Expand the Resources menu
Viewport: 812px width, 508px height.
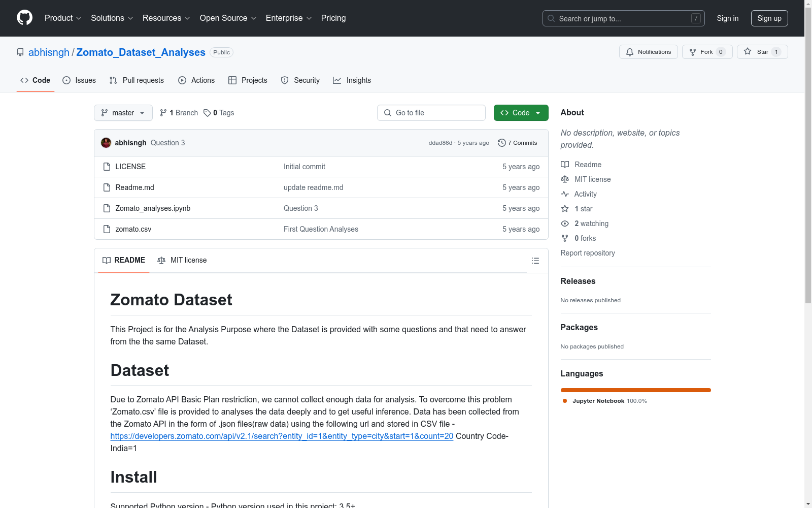166,18
